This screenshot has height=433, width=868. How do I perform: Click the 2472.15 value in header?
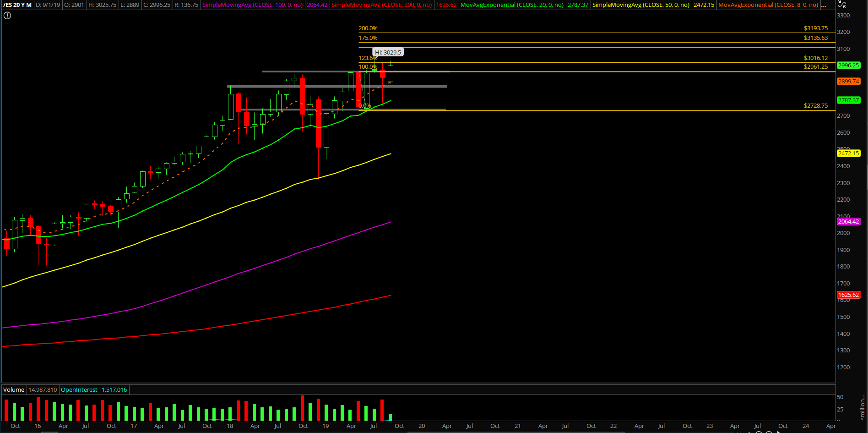click(x=704, y=5)
